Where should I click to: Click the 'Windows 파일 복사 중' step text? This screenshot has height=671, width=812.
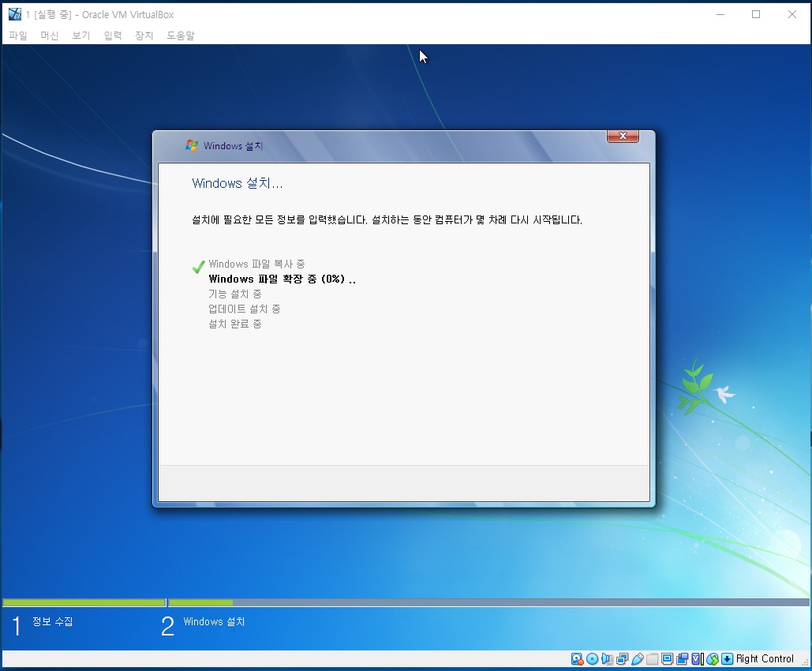[256, 264]
